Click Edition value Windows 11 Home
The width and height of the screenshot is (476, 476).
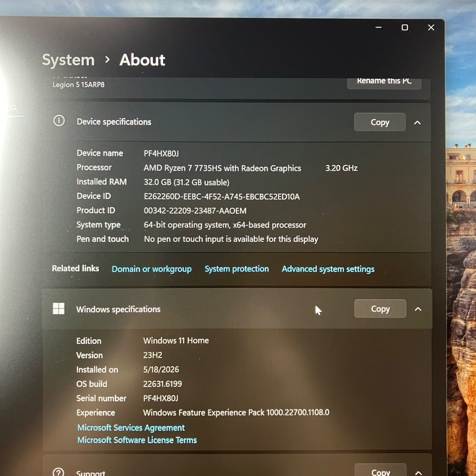176,340
